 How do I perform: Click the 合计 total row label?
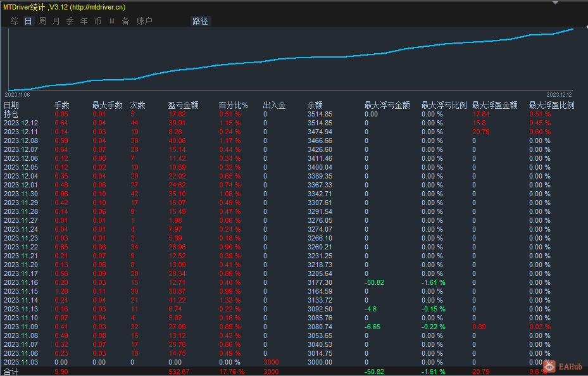[11, 372]
